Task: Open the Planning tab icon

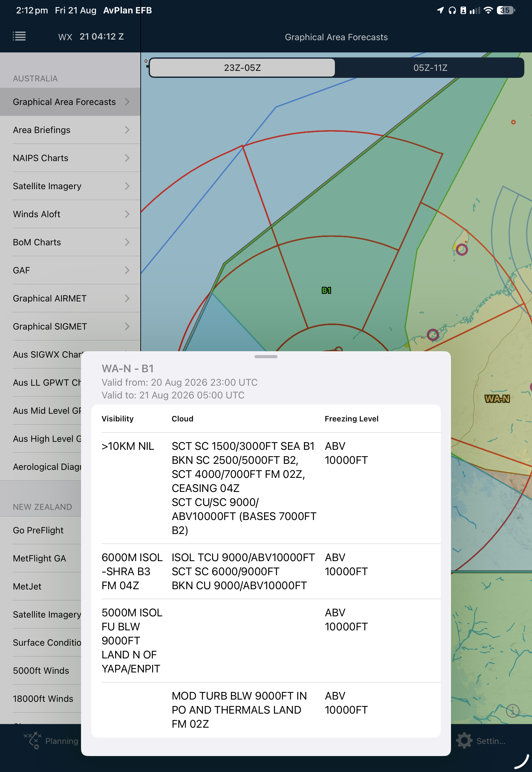Action: click(x=33, y=741)
